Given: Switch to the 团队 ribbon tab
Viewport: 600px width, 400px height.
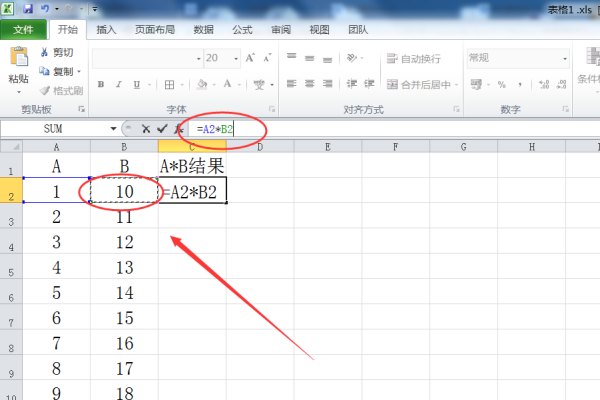Looking at the screenshot, I should click(x=358, y=29).
